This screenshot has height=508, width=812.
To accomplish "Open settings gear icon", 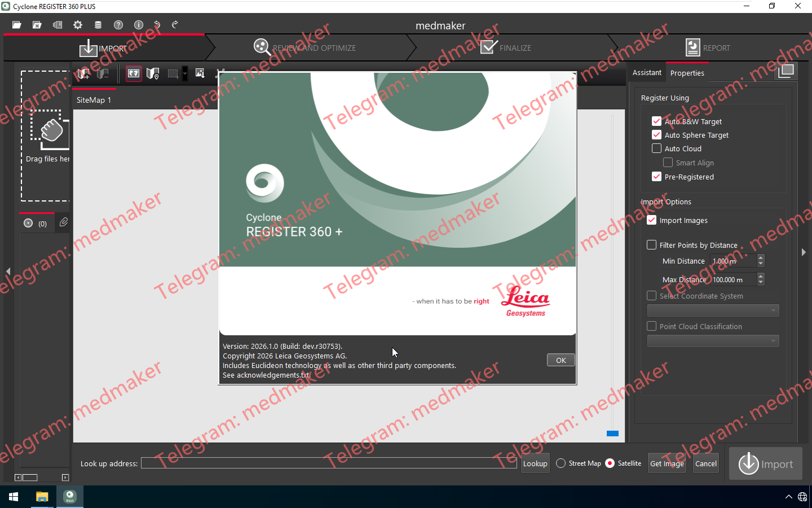I will click(x=78, y=25).
